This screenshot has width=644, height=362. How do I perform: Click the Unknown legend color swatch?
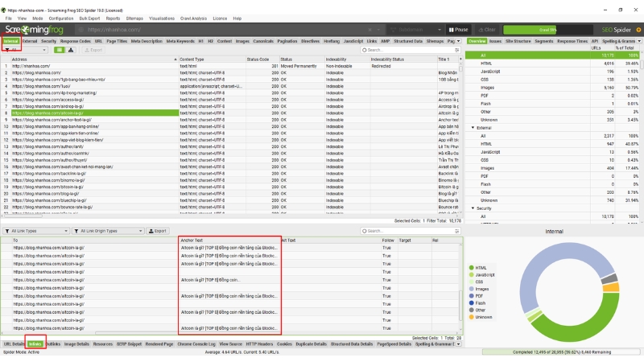(x=471, y=317)
